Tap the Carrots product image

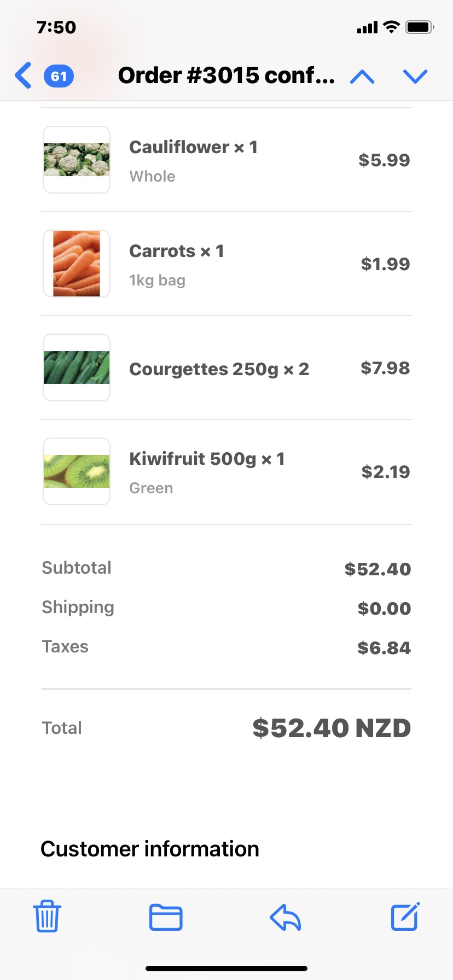(77, 264)
